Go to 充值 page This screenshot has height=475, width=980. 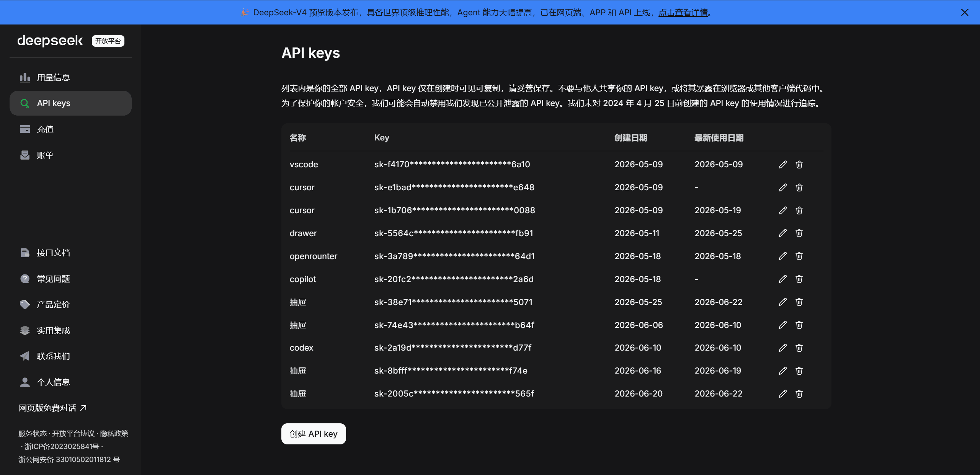(x=70, y=129)
